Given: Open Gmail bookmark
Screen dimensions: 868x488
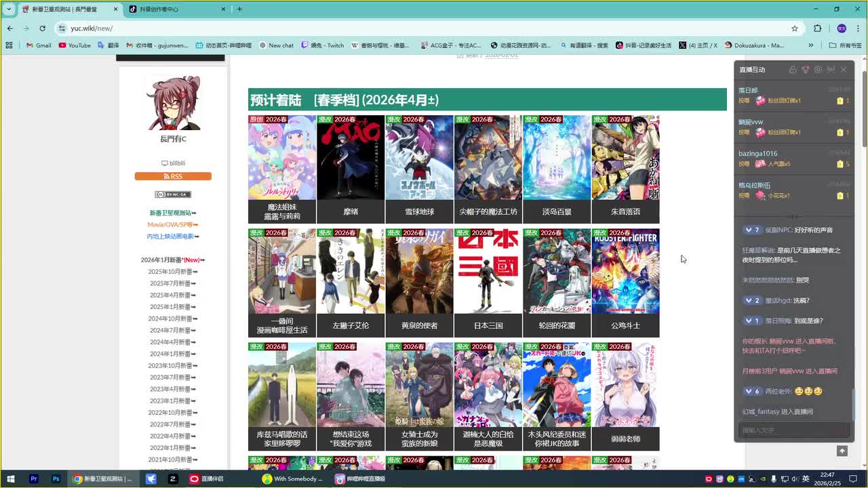Looking at the screenshot, I should pos(38,45).
